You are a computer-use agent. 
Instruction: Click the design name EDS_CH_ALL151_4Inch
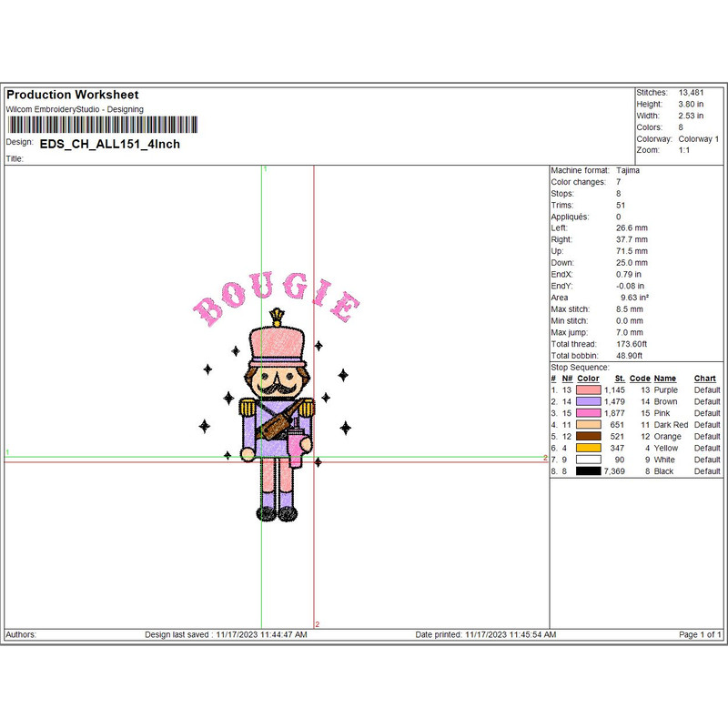click(x=109, y=144)
